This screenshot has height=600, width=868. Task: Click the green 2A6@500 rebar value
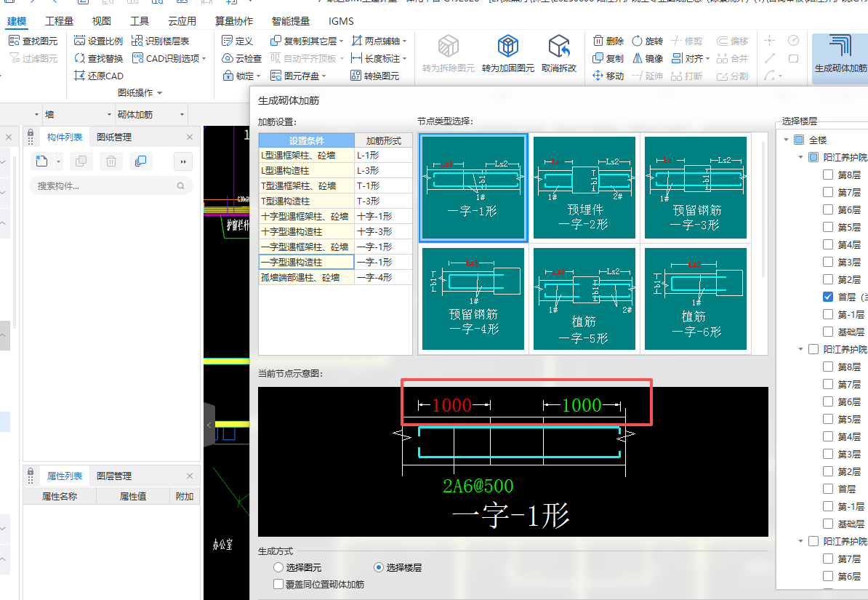[x=478, y=486]
